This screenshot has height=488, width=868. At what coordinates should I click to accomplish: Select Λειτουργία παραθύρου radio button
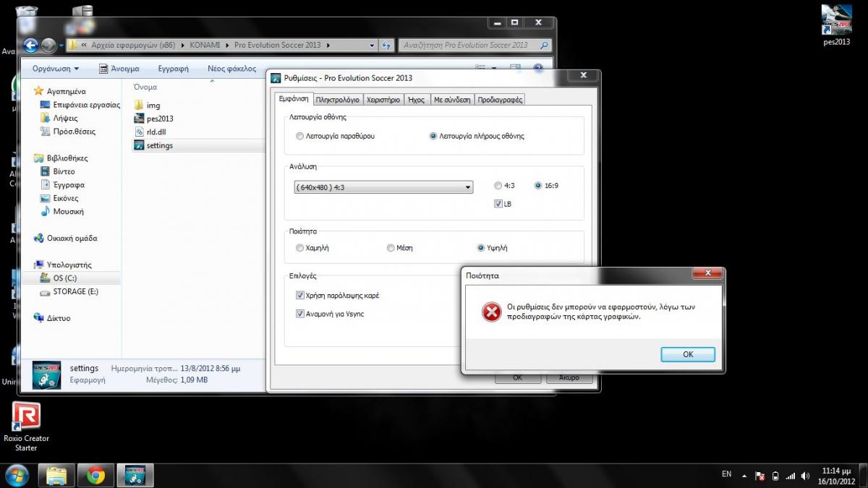coord(336,136)
